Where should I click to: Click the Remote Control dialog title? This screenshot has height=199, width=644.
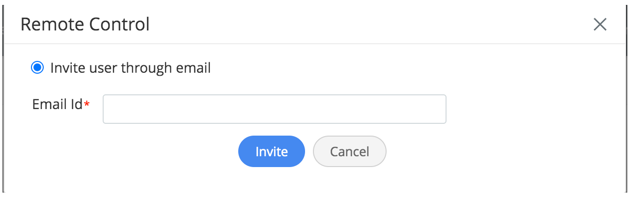click(x=85, y=24)
